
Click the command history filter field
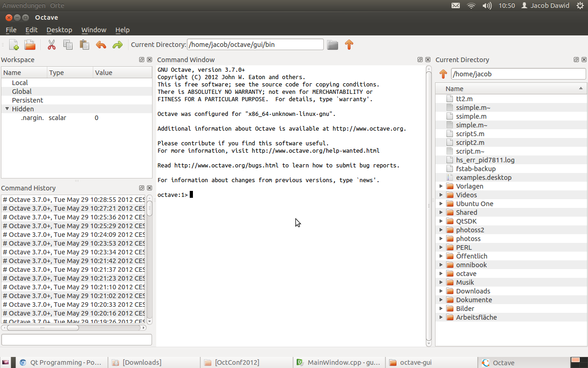[x=77, y=339]
